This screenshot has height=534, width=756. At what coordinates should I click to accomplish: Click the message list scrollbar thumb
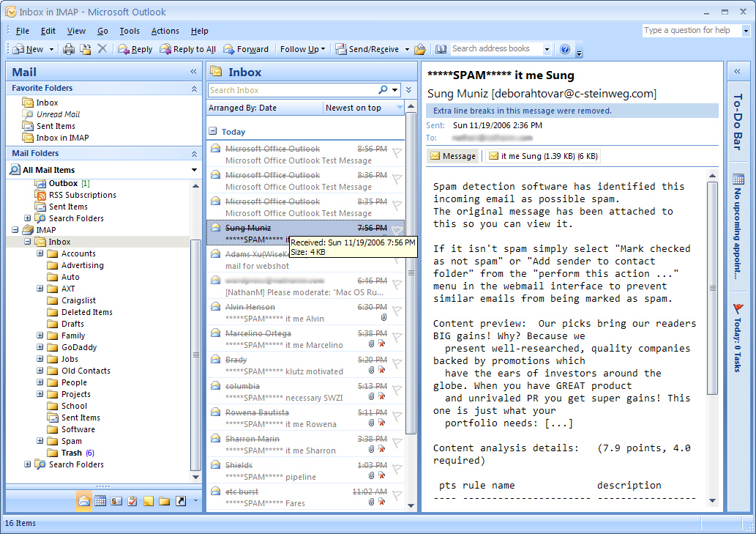411,273
